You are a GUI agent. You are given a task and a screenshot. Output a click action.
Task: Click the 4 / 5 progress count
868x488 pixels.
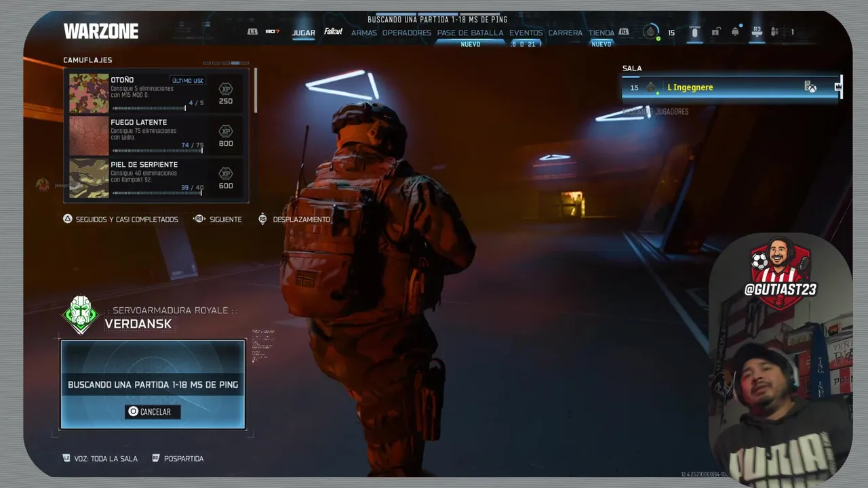196,103
